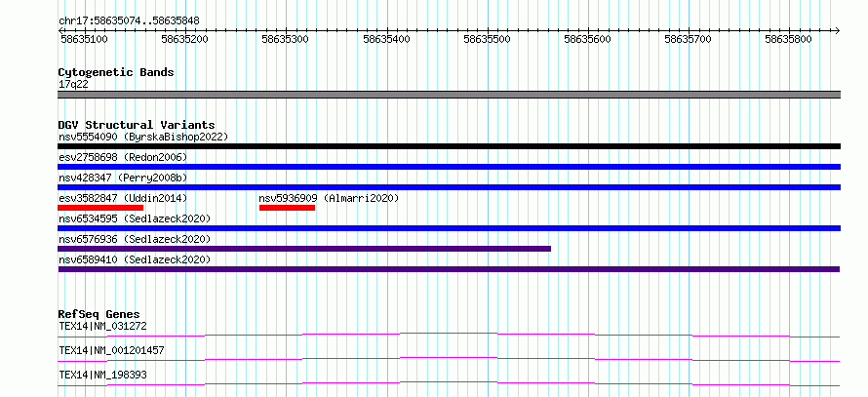The width and height of the screenshot is (868, 397).
Task: Click ruler position 58635100
Action: 84,39
